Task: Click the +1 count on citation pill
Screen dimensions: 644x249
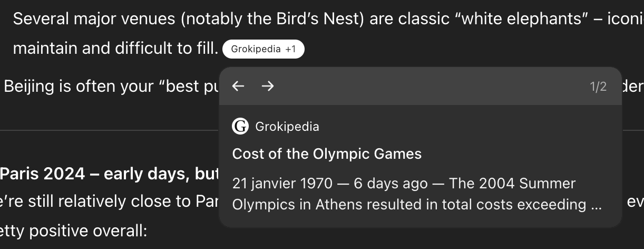Action: 291,50
